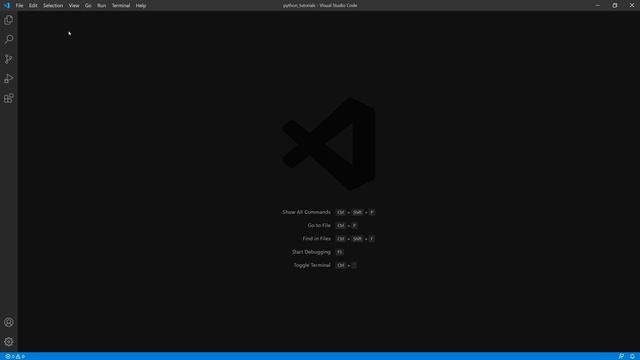Screen dimensions: 640x360
Task: Restore down the Visual Studio Code window
Action: 615,5
